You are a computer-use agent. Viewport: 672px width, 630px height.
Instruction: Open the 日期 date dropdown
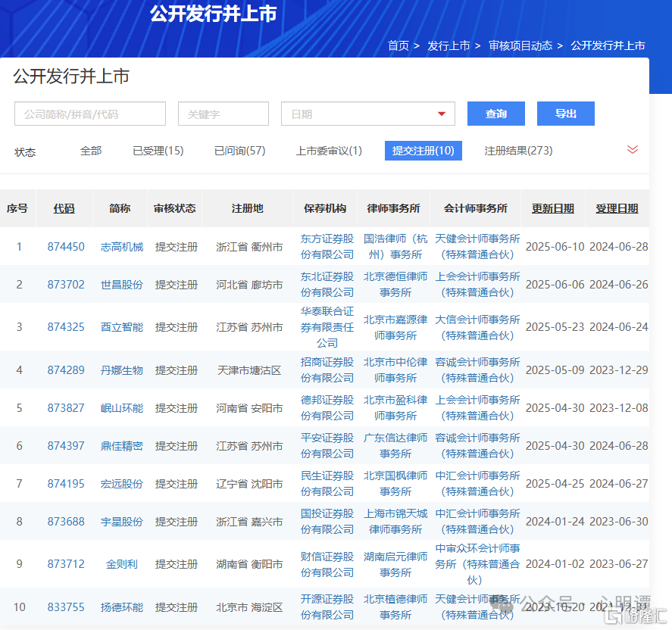pos(367,114)
